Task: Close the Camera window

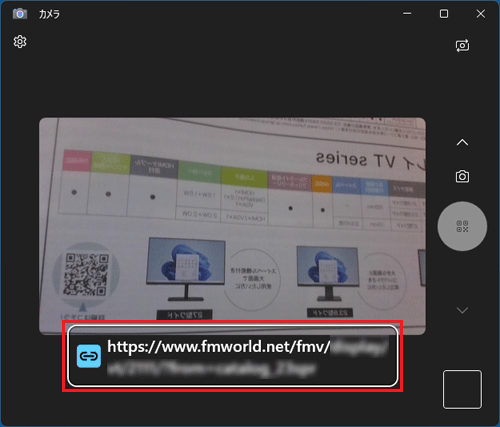Action: tap(481, 14)
